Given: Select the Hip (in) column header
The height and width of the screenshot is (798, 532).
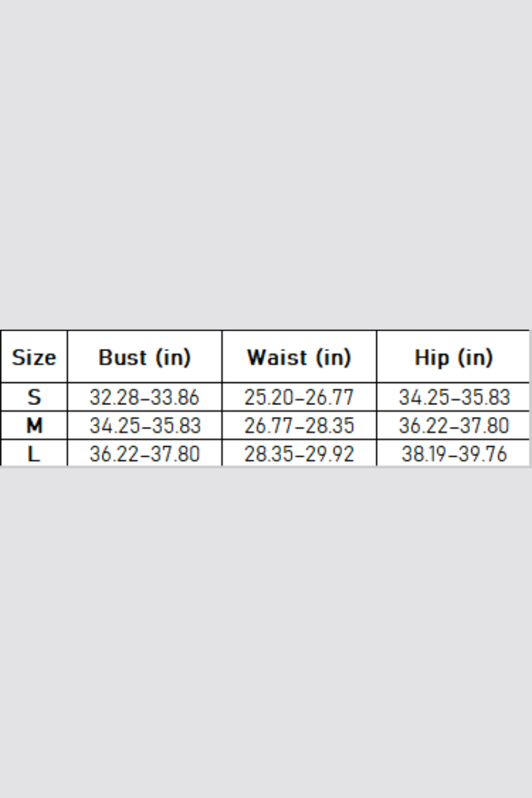Looking at the screenshot, I should click(454, 358).
